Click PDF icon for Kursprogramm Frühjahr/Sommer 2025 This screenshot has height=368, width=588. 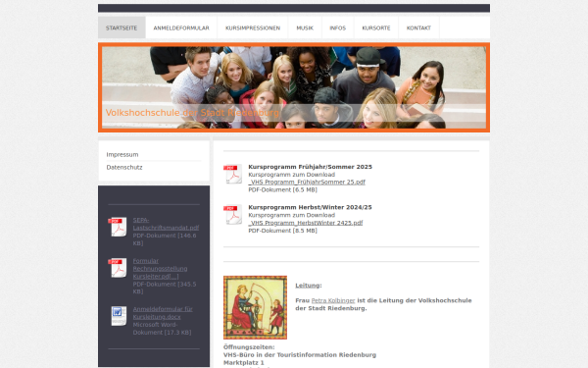click(x=233, y=175)
